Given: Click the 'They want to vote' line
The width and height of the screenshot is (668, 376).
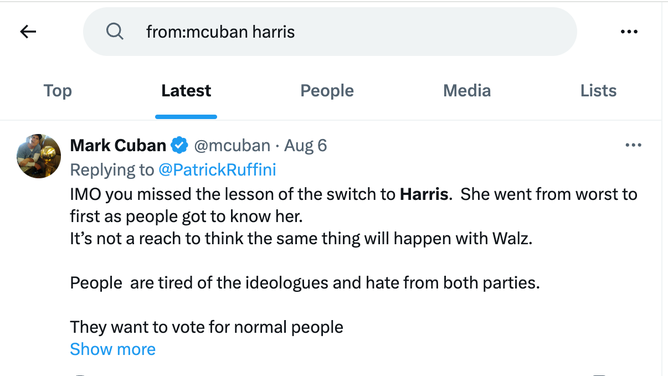Looking at the screenshot, I should 207,327.
